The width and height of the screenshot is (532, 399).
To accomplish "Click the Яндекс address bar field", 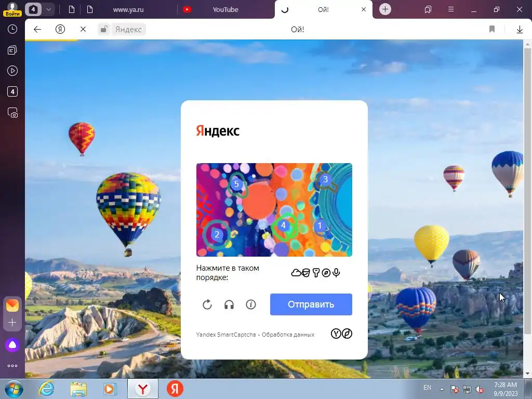I will [128, 30].
